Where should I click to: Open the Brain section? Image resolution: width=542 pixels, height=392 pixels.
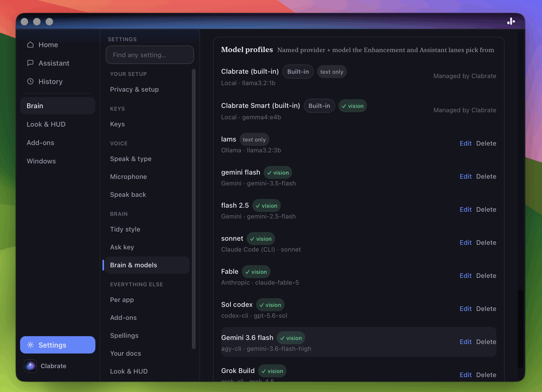pyautogui.click(x=58, y=106)
